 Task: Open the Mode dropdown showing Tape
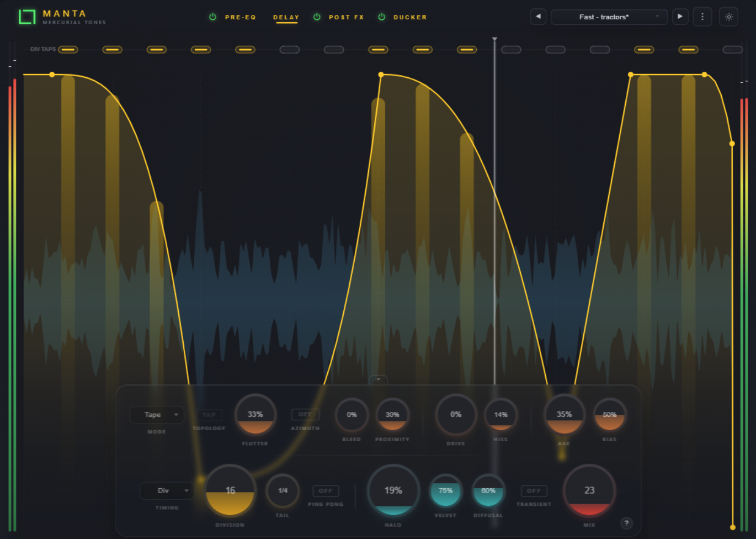pos(157,415)
